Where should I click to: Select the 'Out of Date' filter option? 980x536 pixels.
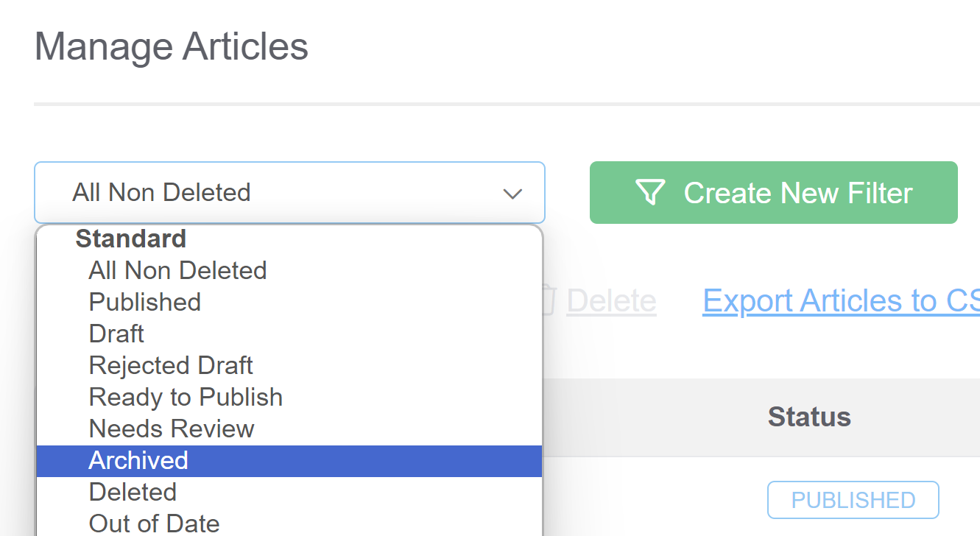pos(154,523)
